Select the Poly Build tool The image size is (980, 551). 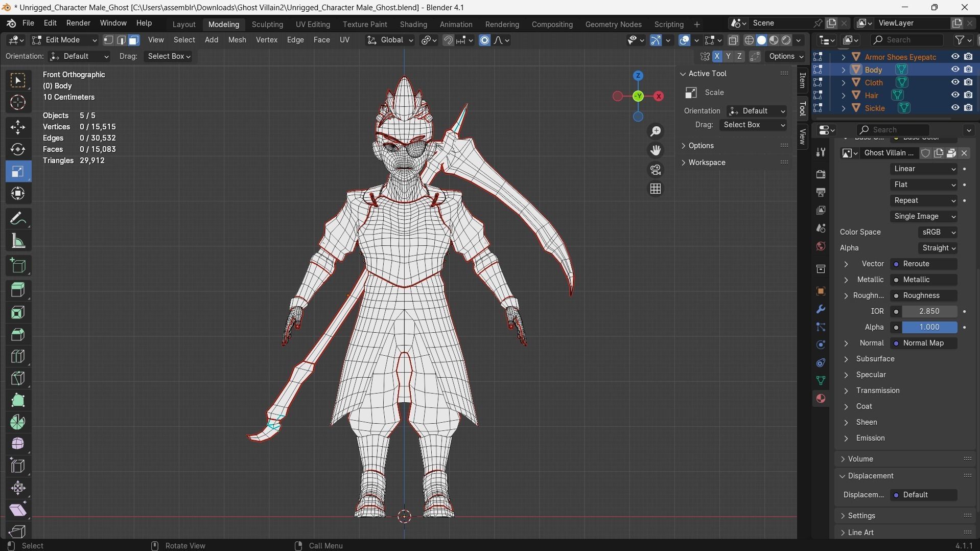coord(18,400)
